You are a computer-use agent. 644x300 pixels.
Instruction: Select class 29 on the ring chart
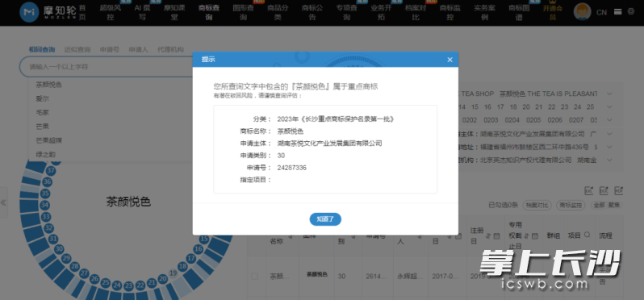66,258
